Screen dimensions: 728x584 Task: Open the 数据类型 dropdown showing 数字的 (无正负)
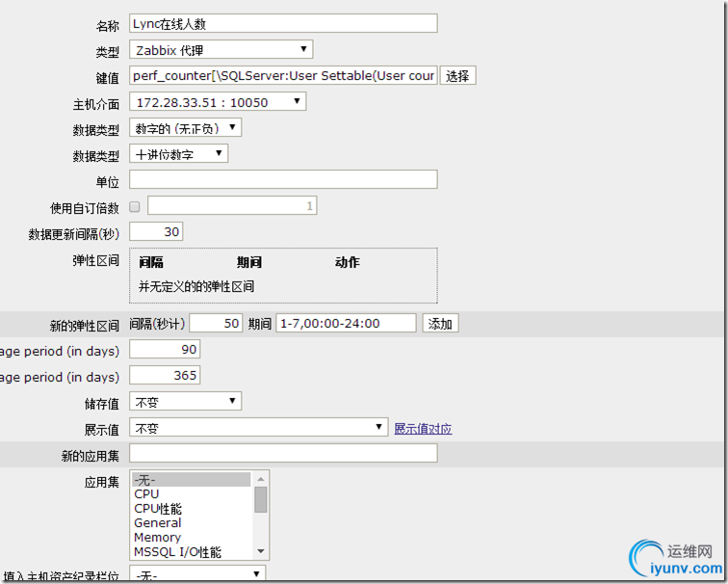tap(185, 128)
